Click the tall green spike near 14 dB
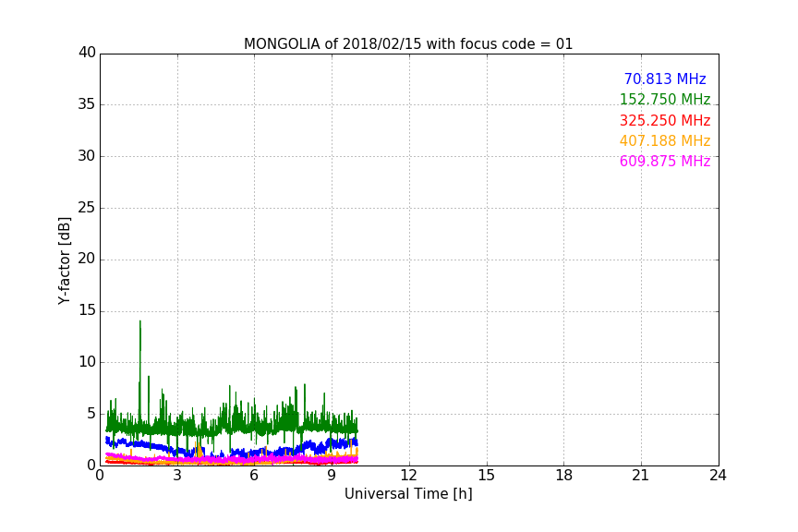 click(x=140, y=351)
